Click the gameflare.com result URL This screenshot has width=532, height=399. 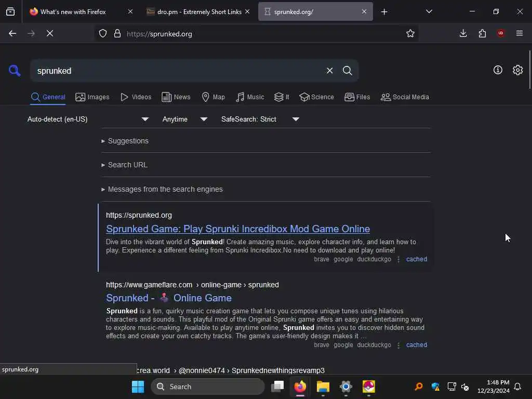192,285
